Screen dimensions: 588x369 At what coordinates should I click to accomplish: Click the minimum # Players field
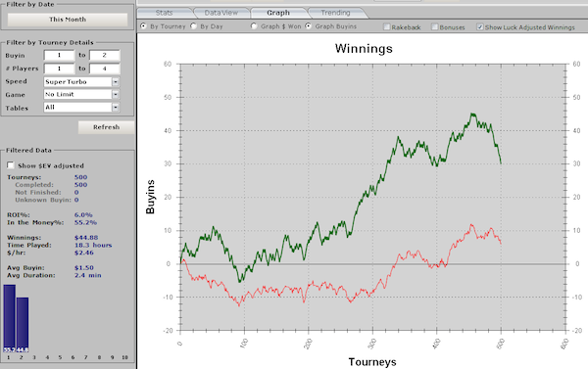click(x=59, y=69)
